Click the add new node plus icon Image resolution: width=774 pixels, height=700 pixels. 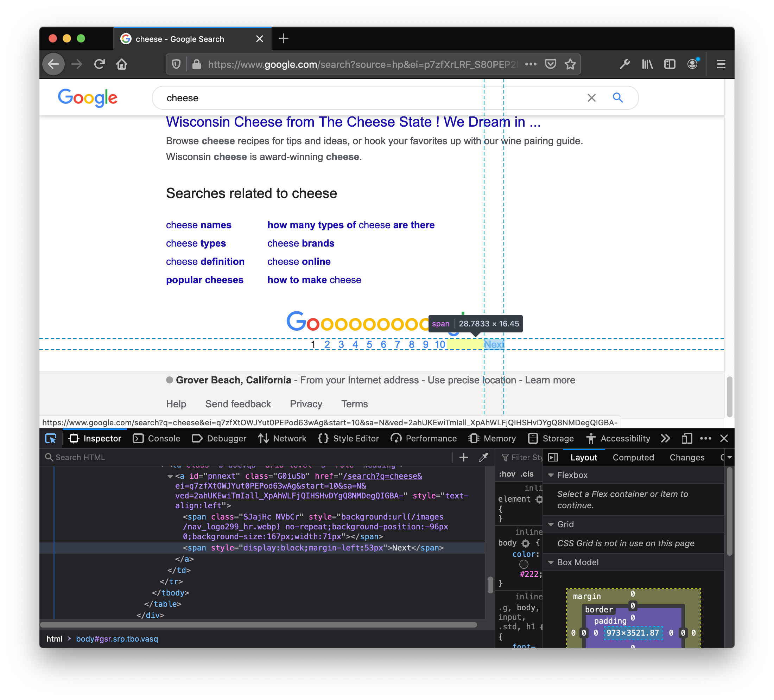coord(463,457)
